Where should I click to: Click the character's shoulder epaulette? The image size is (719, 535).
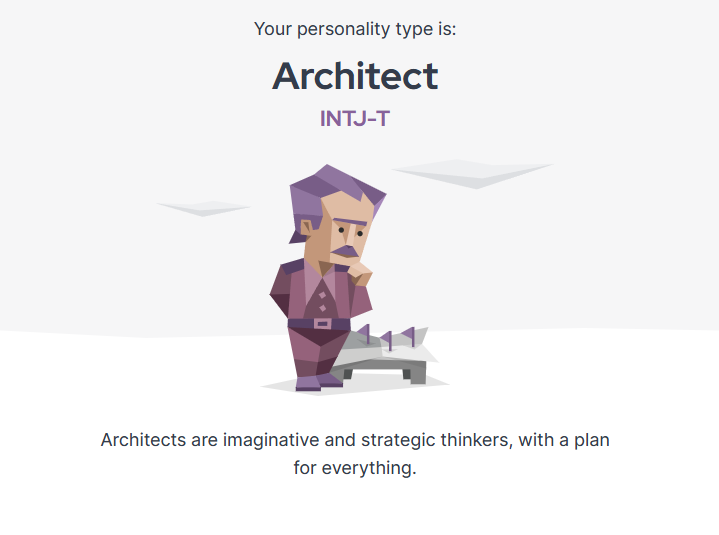293,265
